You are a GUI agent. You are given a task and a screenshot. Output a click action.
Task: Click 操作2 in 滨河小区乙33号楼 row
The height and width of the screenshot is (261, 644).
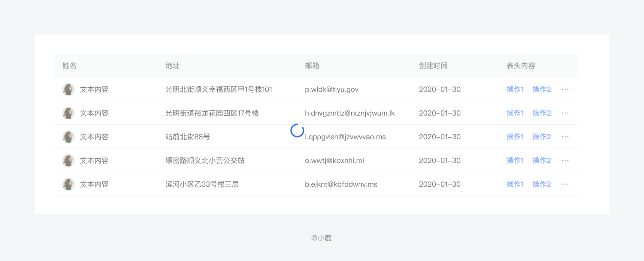(542, 184)
